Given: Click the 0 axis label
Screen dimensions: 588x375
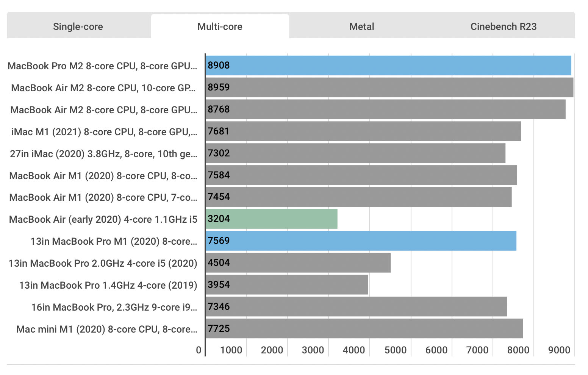Looking at the screenshot, I should (x=199, y=350).
